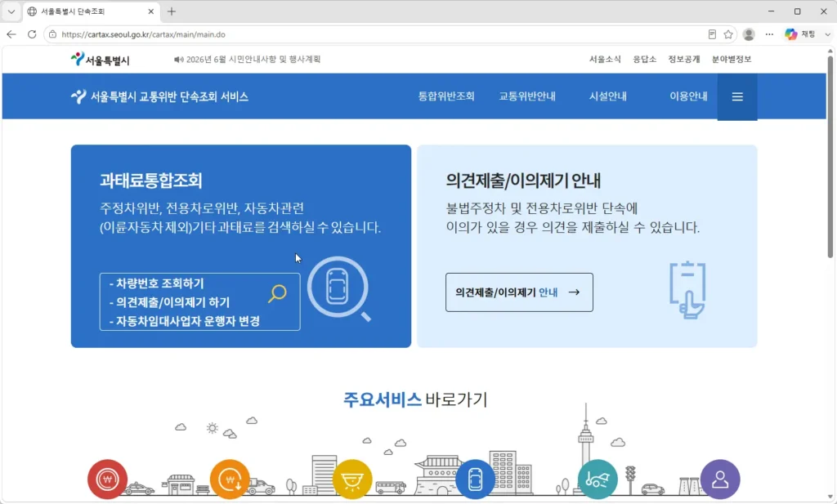
Task: Click 자동차임대사업자 운행자 변경 link
Action: point(184,321)
